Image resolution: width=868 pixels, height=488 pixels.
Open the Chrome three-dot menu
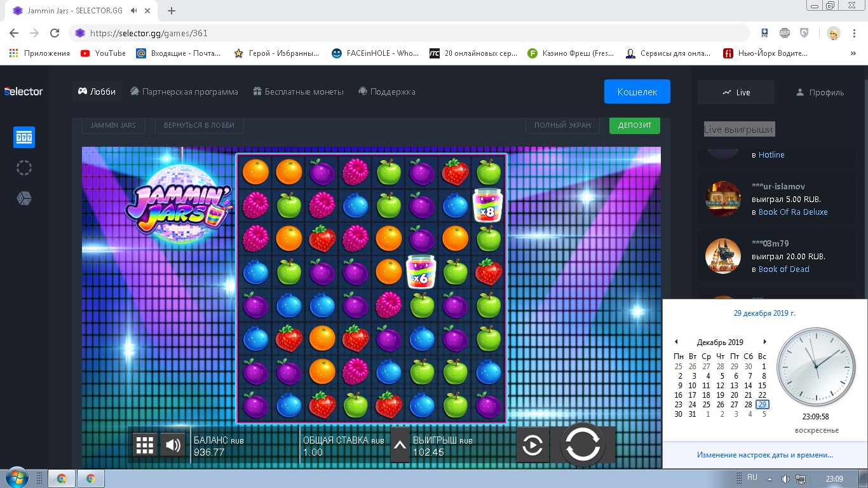pos(853,33)
